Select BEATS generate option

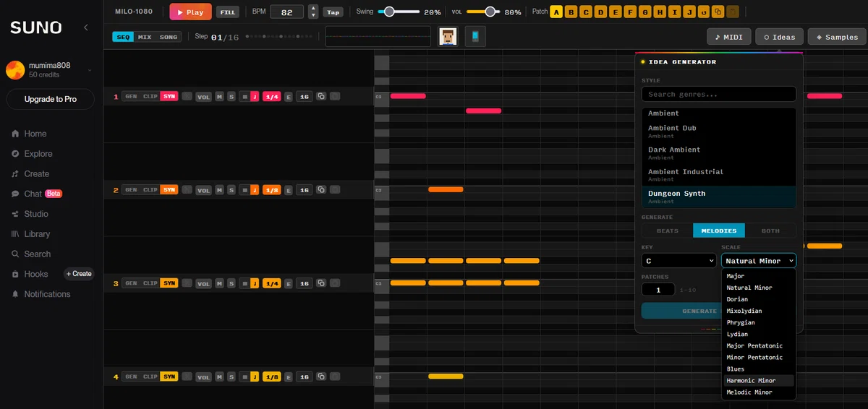click(x=667, y=231)
